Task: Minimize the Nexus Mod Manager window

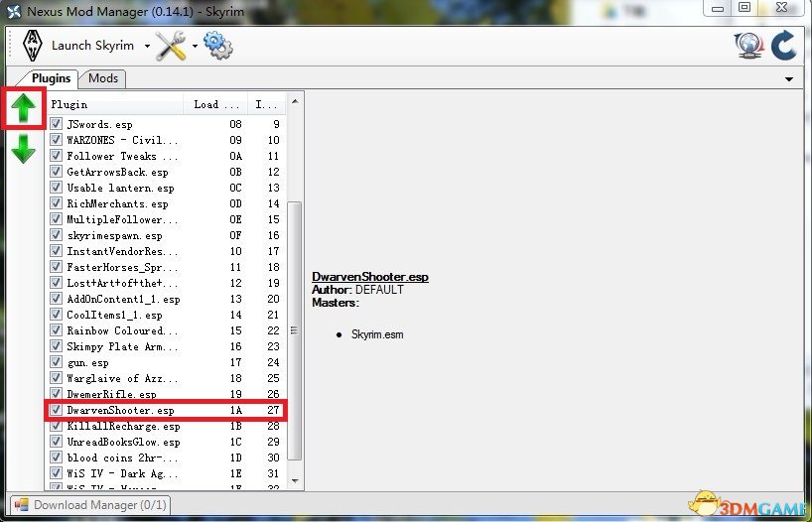Action: point(718,8)
